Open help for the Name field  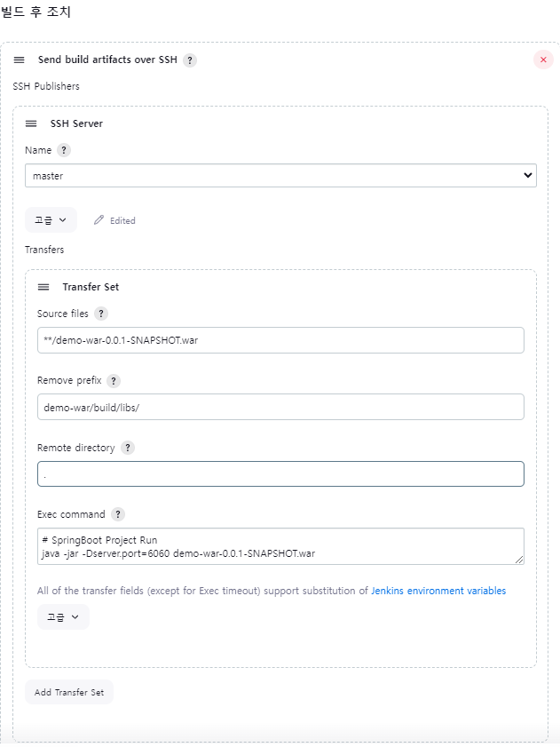tap(64, 150)
